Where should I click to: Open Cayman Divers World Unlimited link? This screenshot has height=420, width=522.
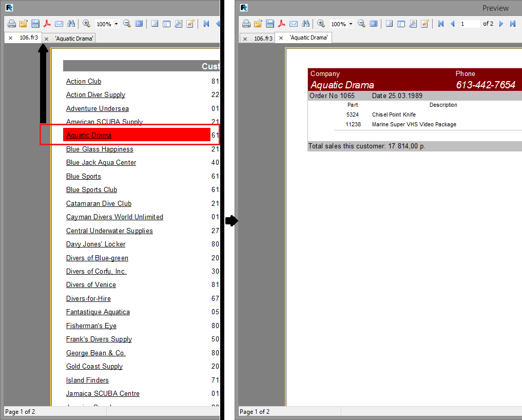(x=114, y=217)
